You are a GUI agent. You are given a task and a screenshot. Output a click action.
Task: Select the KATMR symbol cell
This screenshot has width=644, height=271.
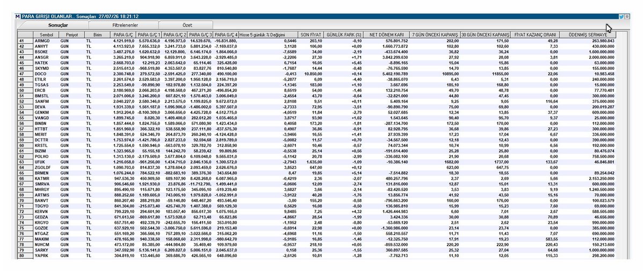pos(46,177)
